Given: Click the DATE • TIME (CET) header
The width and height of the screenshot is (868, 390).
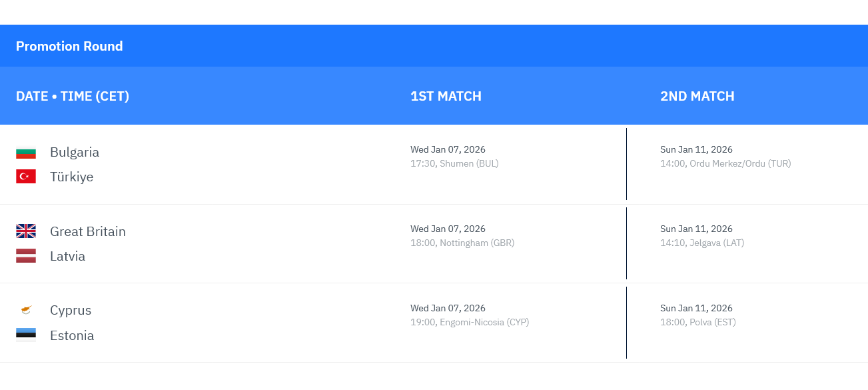Looking at the screenshot, I should [73, 96].
